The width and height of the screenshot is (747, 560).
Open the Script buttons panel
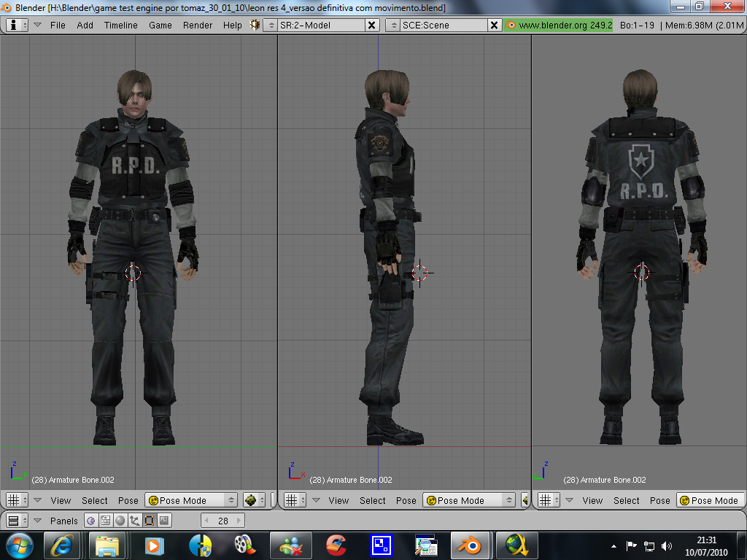pyautogui.click(x=106, y=521)
